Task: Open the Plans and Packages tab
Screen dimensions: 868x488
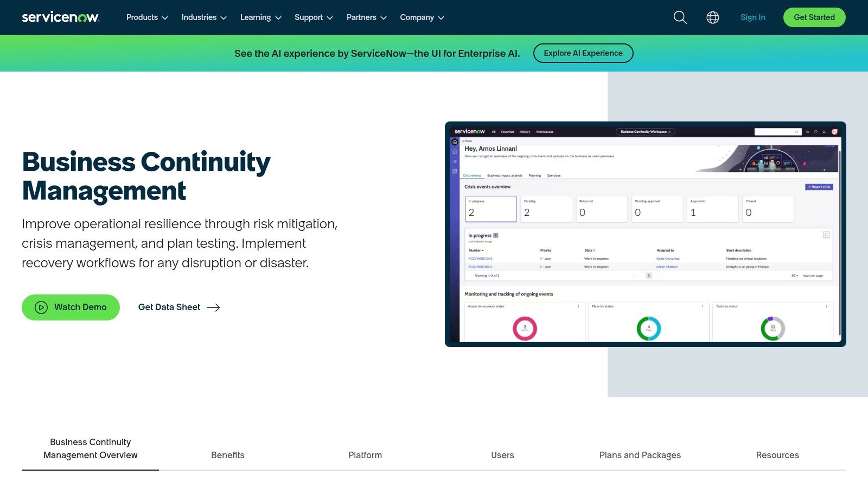Action: pos(640,455)
